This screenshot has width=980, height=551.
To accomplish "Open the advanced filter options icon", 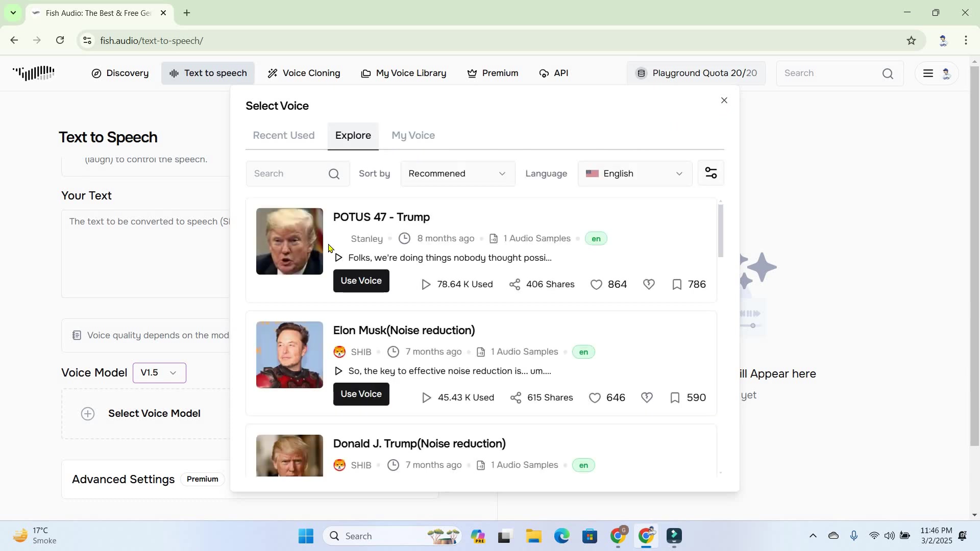I will click(x=711, y=173).
